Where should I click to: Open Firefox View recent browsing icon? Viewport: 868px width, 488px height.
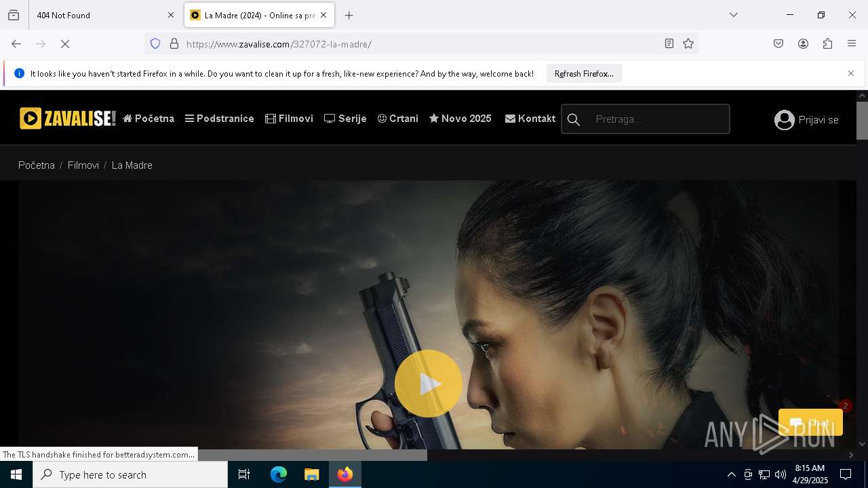14,15
